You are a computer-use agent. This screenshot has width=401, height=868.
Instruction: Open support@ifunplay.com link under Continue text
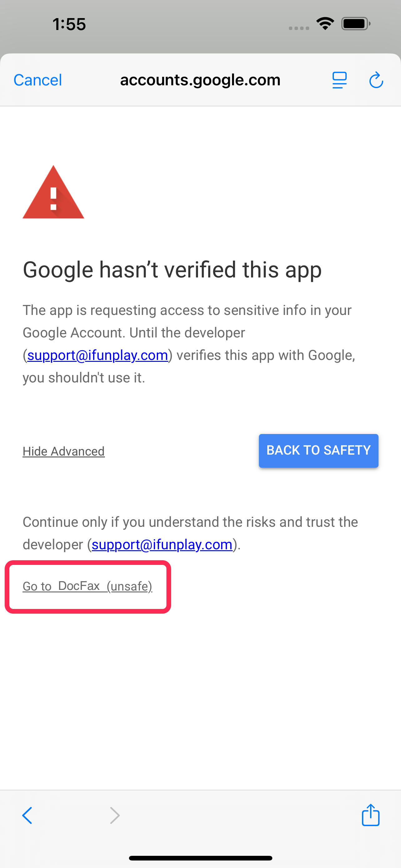pyautogui.click(x=162, y=545)
